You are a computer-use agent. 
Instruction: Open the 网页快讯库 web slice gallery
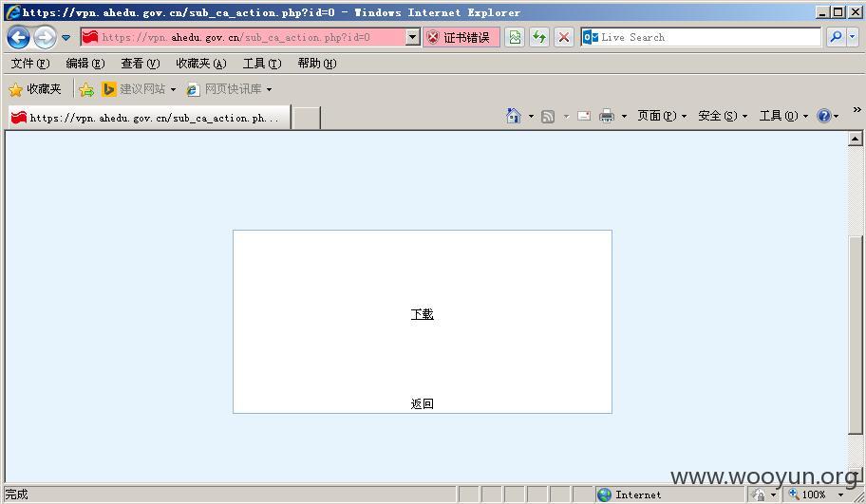pyautogui.click(x=229, y=89)
